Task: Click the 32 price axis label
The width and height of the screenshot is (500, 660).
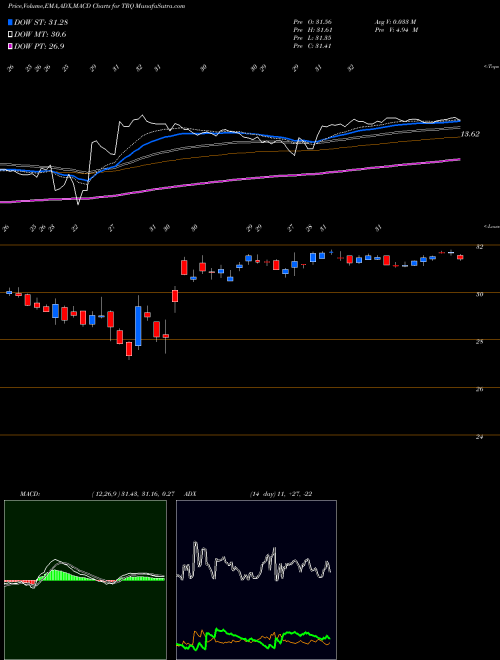Action: 479,247
